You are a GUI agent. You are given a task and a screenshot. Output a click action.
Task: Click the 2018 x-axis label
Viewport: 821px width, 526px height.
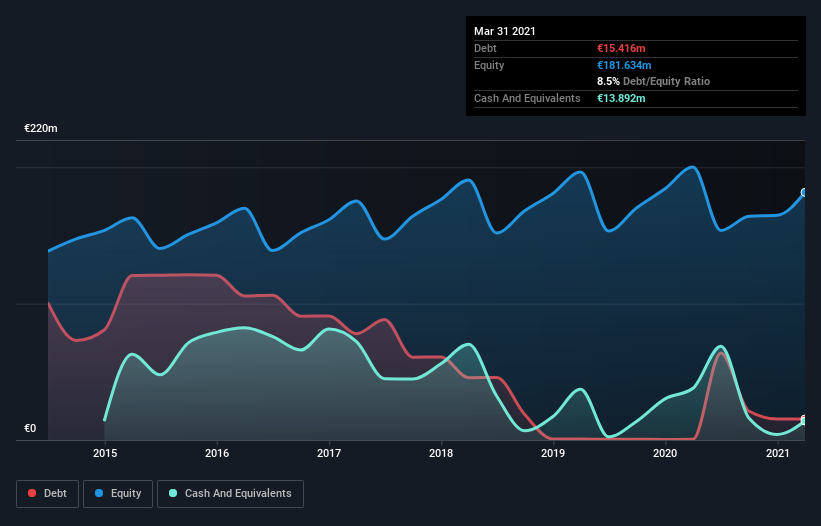441,453
